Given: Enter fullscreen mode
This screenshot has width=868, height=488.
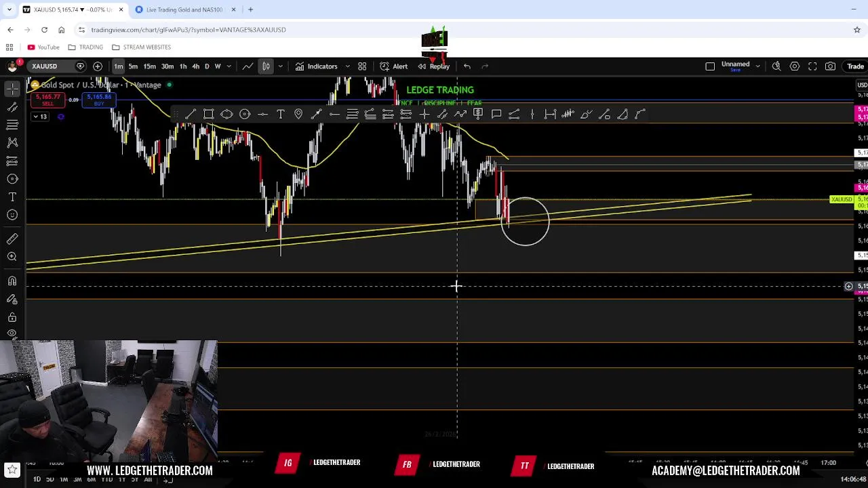Looking at the screenshot, I should point(812,66).
